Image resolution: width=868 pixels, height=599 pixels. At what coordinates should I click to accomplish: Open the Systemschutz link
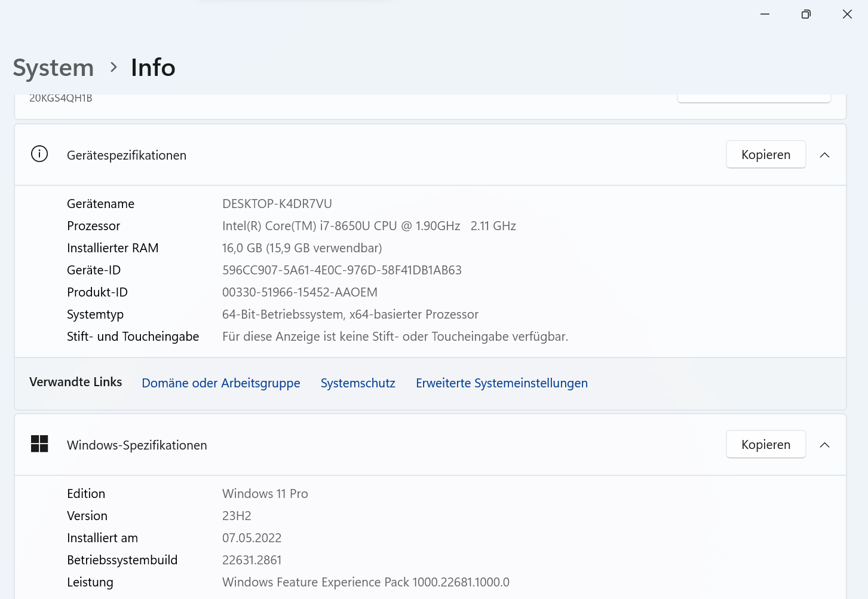coord(358,383)
